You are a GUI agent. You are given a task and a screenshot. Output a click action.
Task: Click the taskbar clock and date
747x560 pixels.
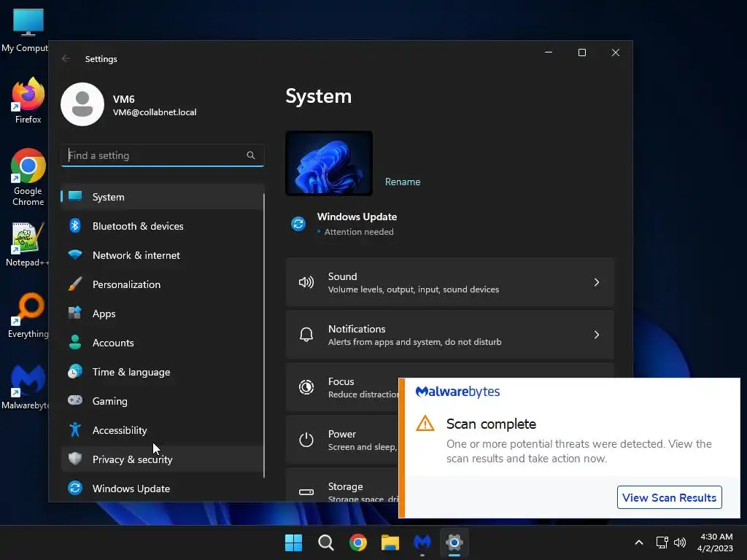715,542
